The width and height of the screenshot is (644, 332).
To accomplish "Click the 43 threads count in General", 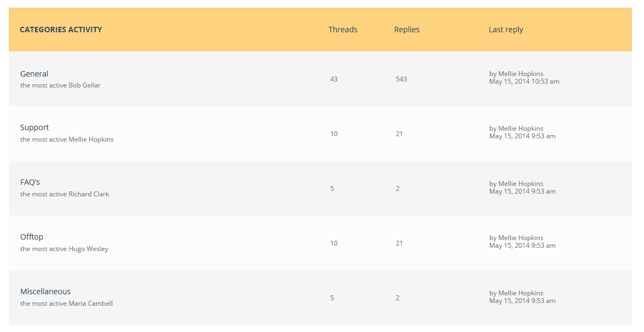I will pyautogui.click(x=334, y=79).
